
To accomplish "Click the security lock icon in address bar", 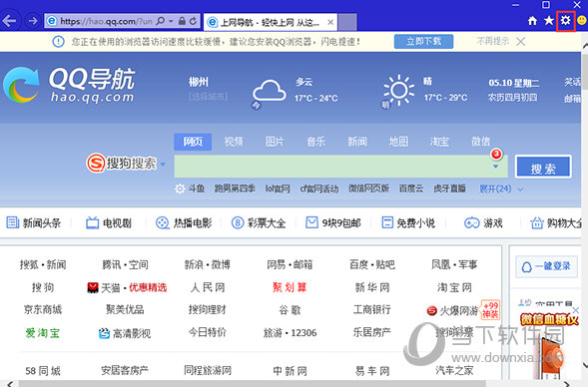I will (x=182, y=21).
